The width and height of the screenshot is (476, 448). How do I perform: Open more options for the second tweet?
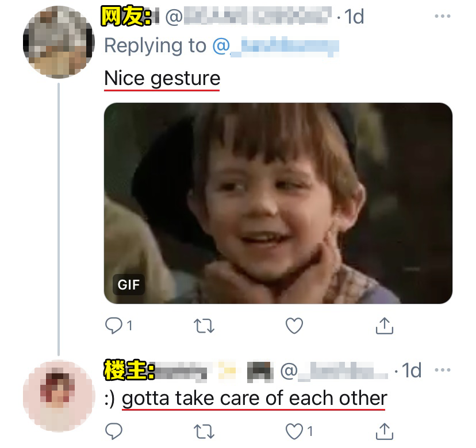click(442, 370)
